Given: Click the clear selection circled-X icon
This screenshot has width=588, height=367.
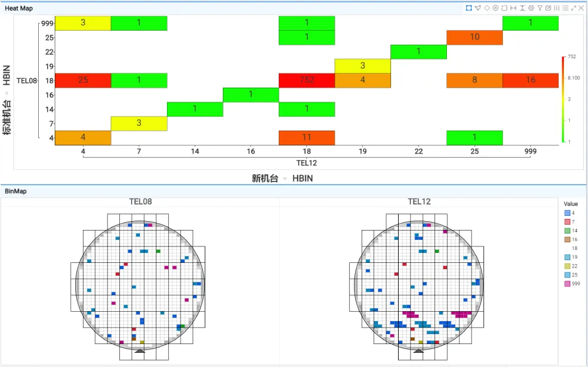Looking at the screenshot, I should coord(495,8).
